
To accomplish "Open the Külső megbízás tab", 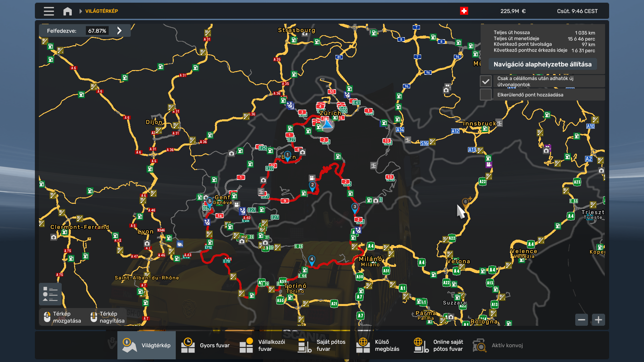I will 380,345.
